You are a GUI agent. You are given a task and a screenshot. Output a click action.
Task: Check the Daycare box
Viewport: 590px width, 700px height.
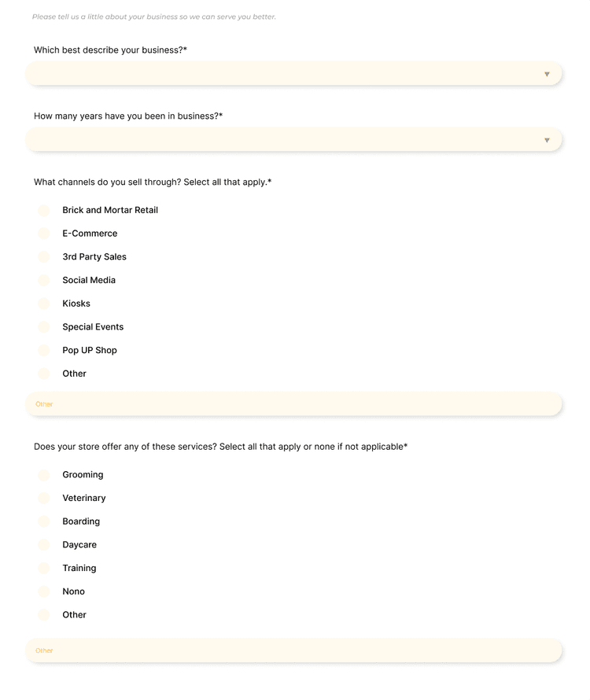click(44, 545)
